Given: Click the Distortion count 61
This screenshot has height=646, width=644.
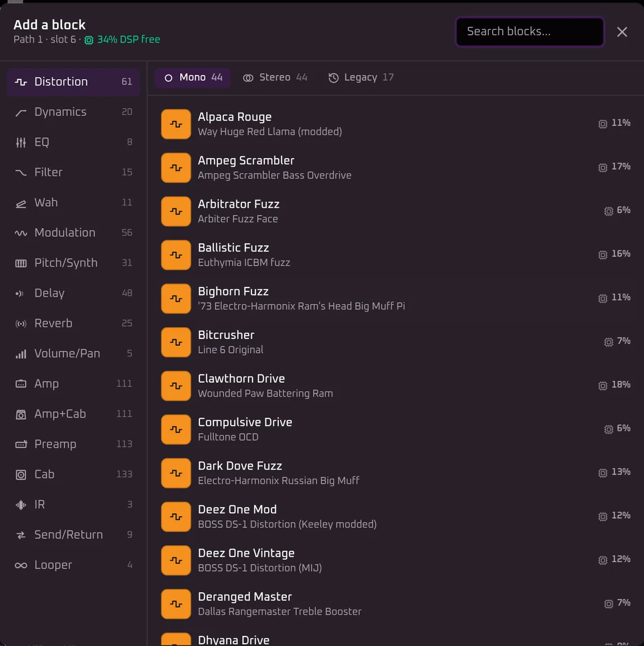Looking at the screenshot, I should pyautogui.click(x=127, y=82).
